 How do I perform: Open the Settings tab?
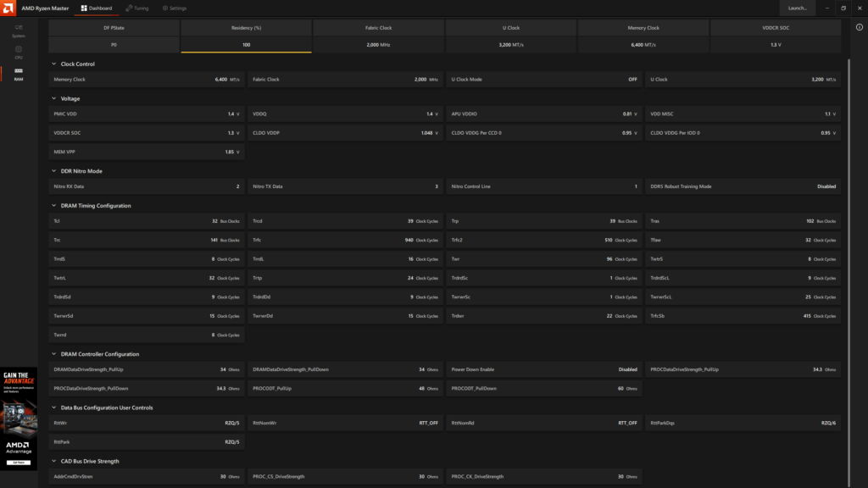click(x=175, y=8)
